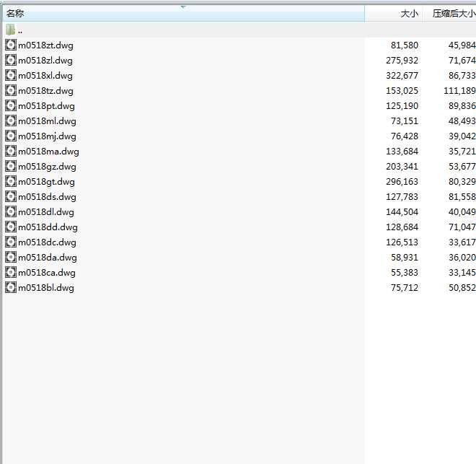Viewport: 476px width, 464px height.
Task: Select file name m0518ds.dwg
Action: click(x=47, y=198)
